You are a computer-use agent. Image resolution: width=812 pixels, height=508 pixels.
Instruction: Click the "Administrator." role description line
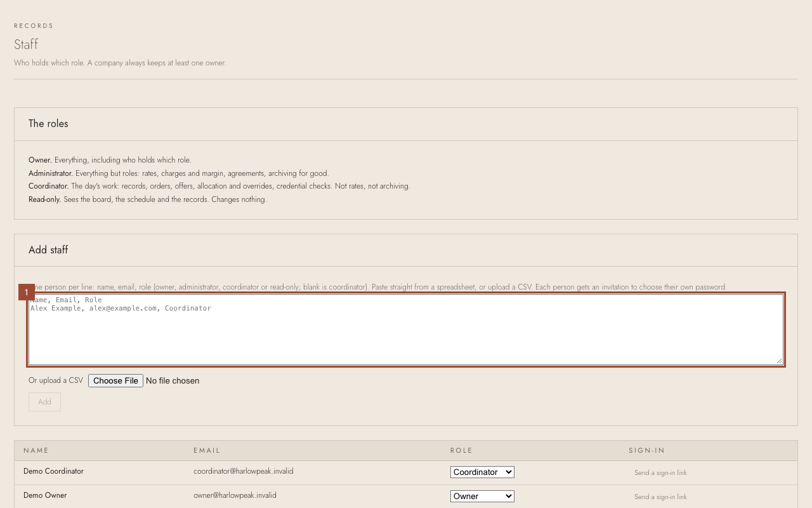(x=178, y=173)
